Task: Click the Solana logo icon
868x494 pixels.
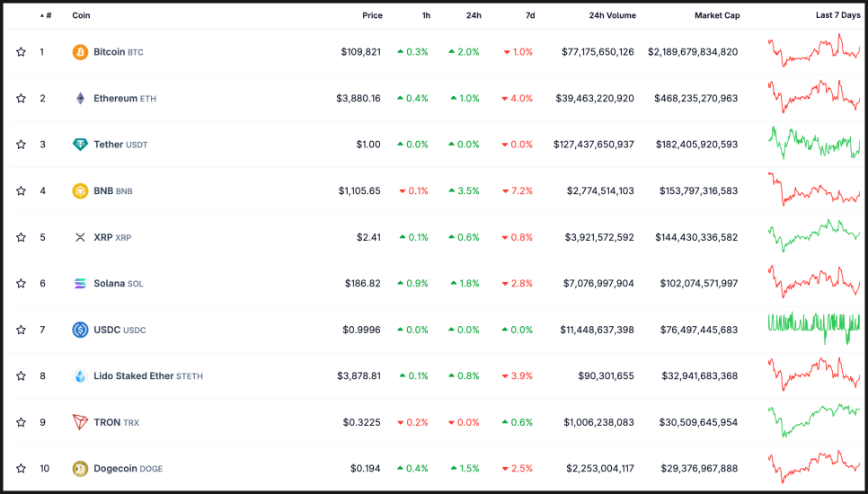Action: click(x=80, y=284)
